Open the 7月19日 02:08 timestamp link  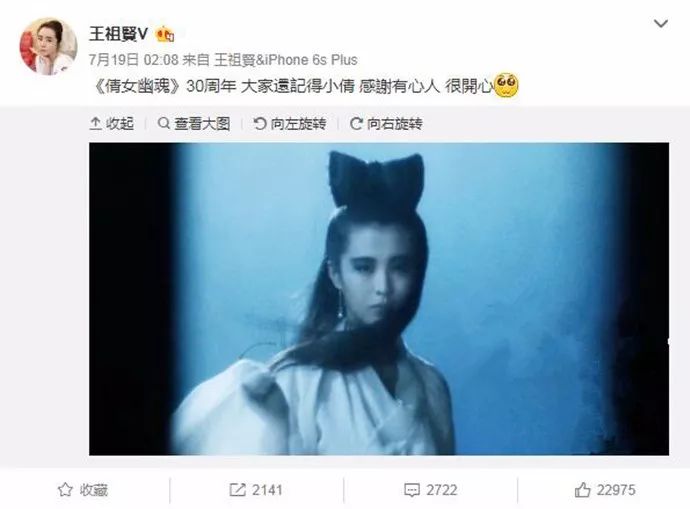pos(133,59)
